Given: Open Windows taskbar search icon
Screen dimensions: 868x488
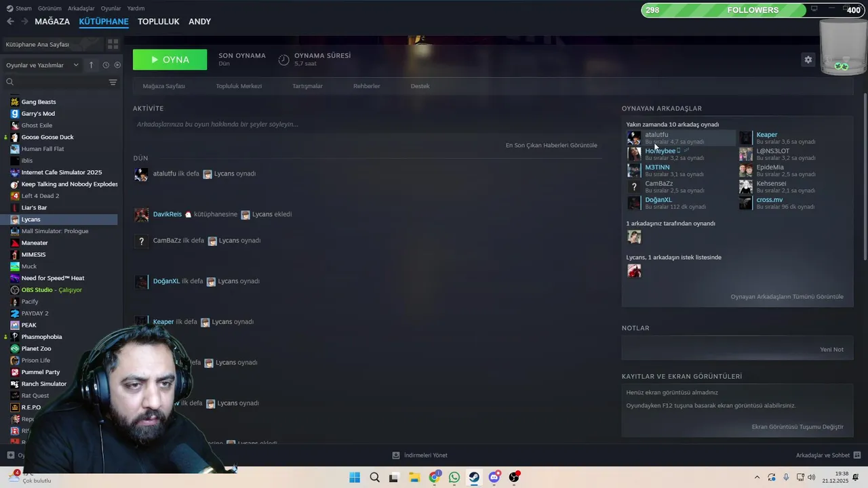Looking at the screenshot, I should click(x=374, y=477).
